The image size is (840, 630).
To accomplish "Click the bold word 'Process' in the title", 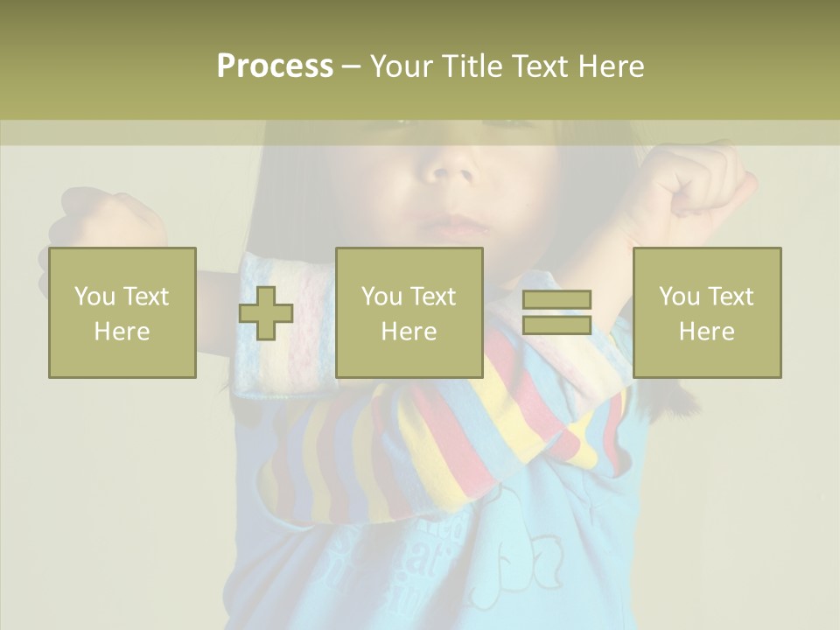I will 275,66.
